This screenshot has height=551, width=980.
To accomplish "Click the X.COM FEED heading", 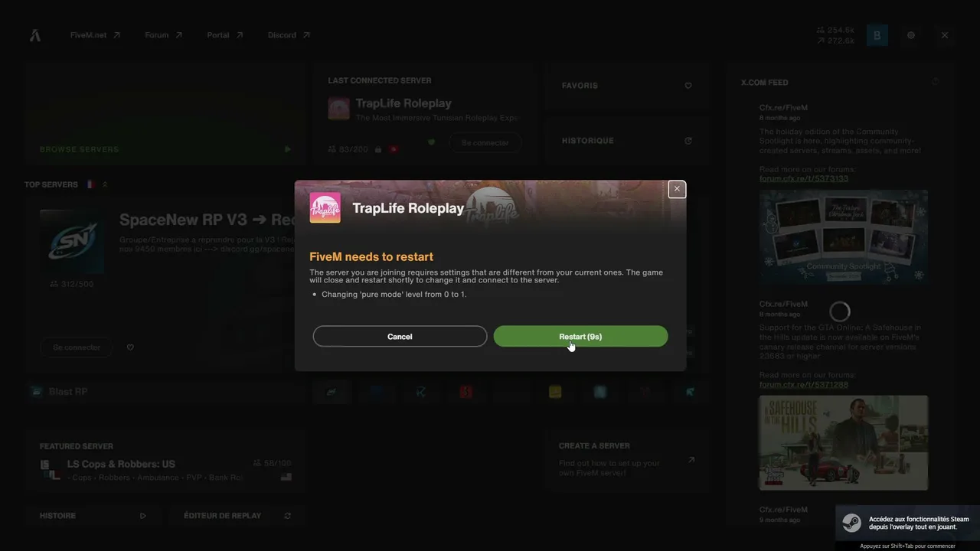I will click(764, 83).
